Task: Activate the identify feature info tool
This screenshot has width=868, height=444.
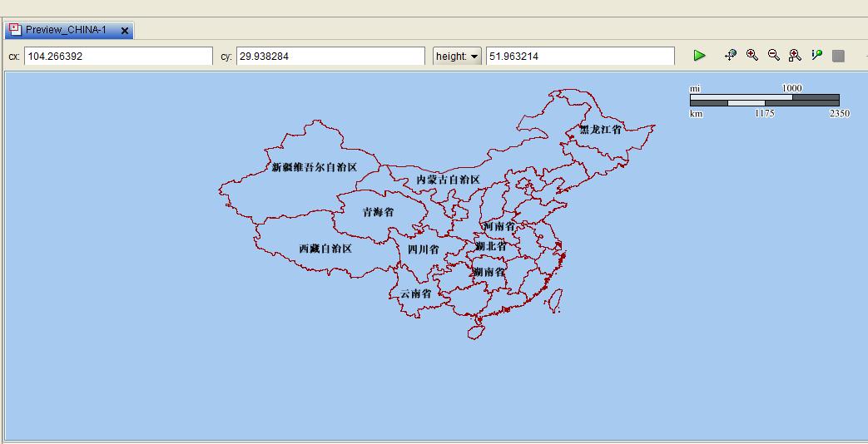Action: coord(816,56)
